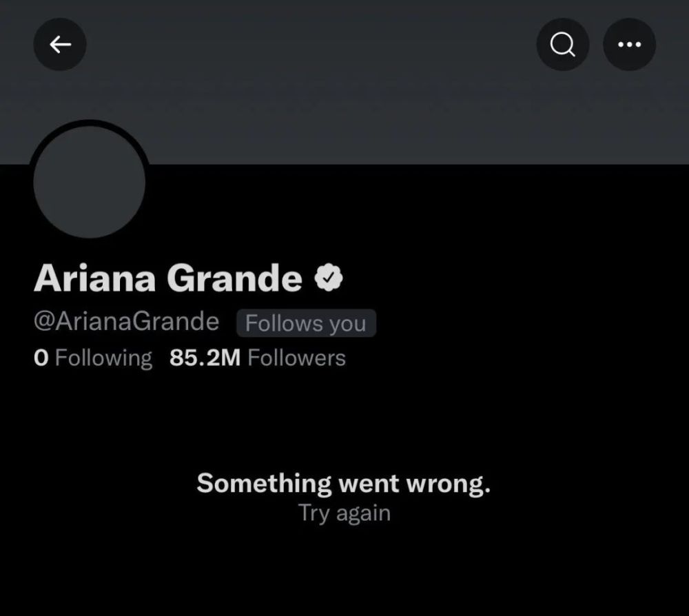Click the checkmark inside the verified badge
This screenshot has height=616, width=689.
pos(329,277)
